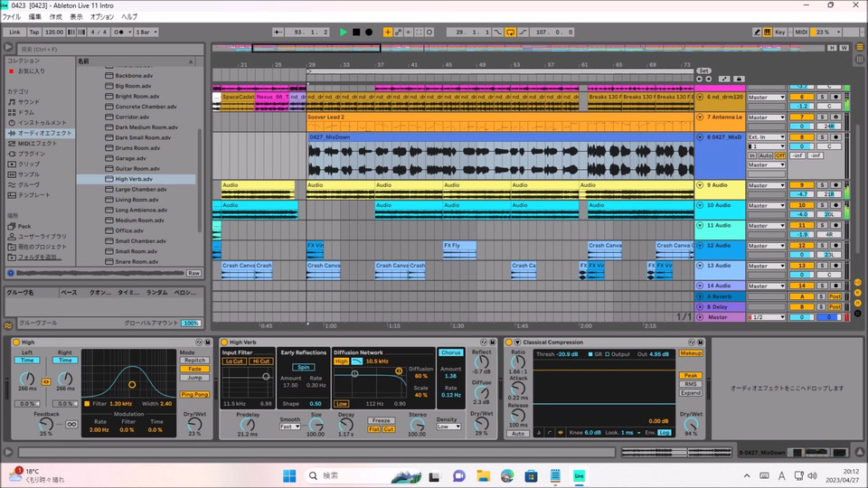Click the Arrangement Record button

[x=369, y=32]
